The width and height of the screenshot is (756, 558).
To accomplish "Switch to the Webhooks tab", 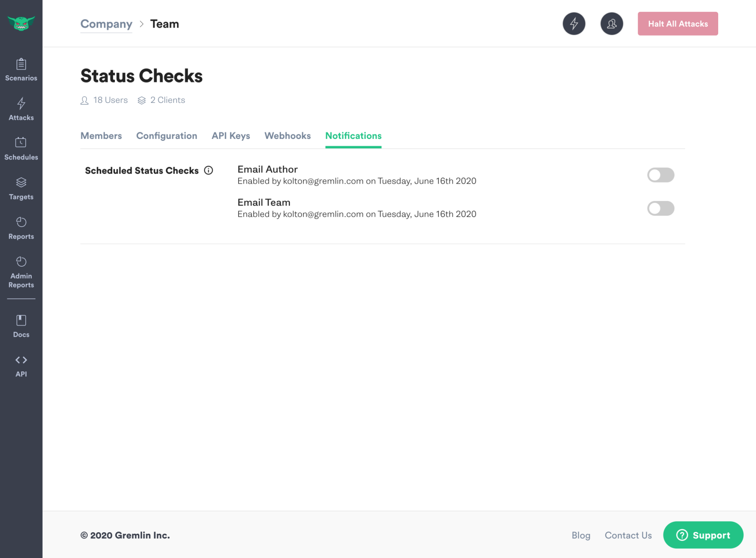I will pos(288,136).
